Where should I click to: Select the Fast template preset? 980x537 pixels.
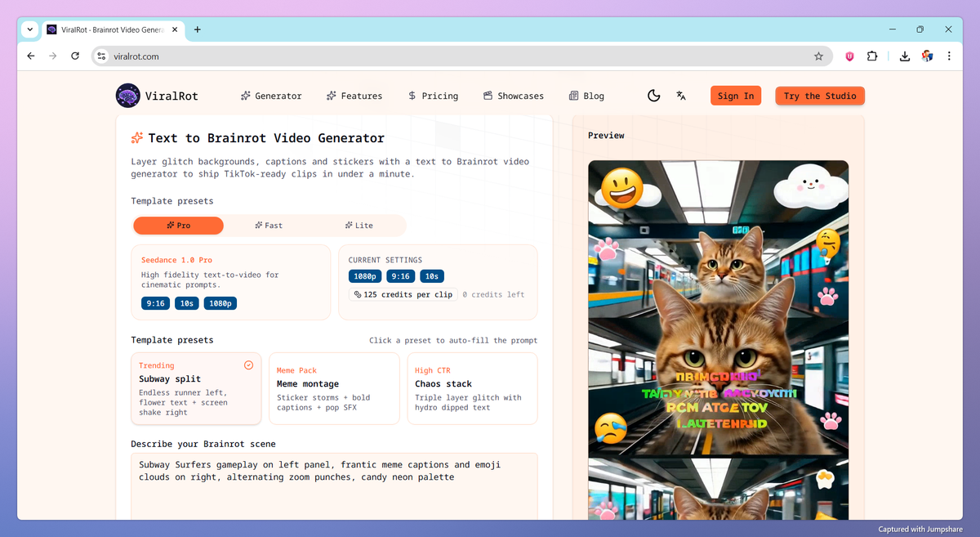[x=269, y=225]
